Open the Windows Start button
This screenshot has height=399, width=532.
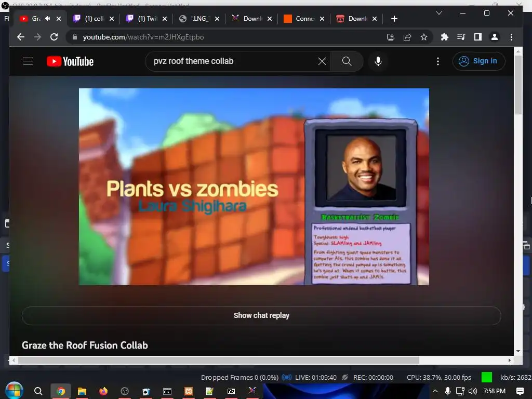(x=14, y=391)
